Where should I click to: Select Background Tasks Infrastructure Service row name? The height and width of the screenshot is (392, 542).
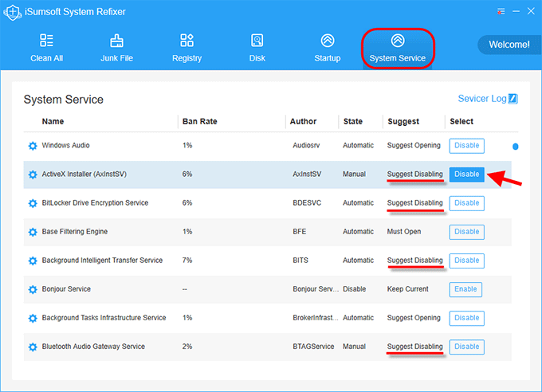[x=104, y=318]
